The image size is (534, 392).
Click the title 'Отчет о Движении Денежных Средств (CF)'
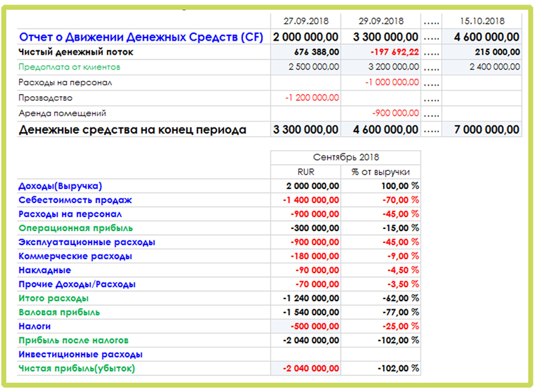(141, 37)
